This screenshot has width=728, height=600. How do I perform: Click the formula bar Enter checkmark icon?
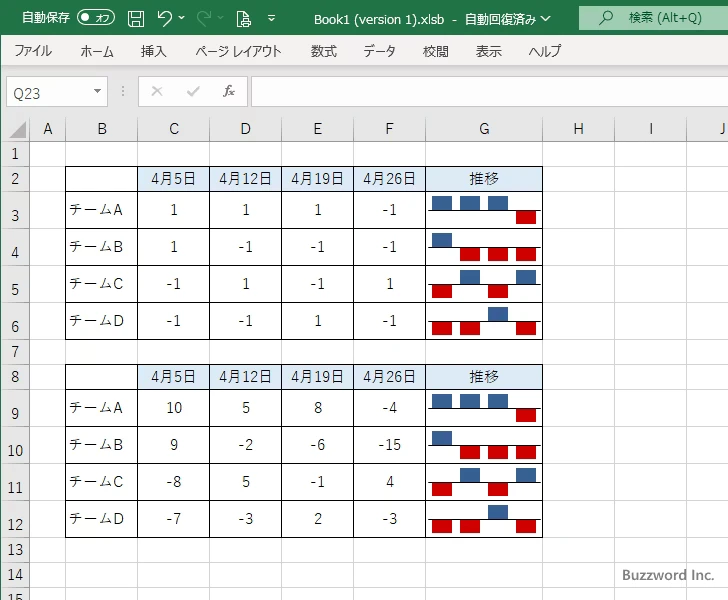click(x=193, y=92)
